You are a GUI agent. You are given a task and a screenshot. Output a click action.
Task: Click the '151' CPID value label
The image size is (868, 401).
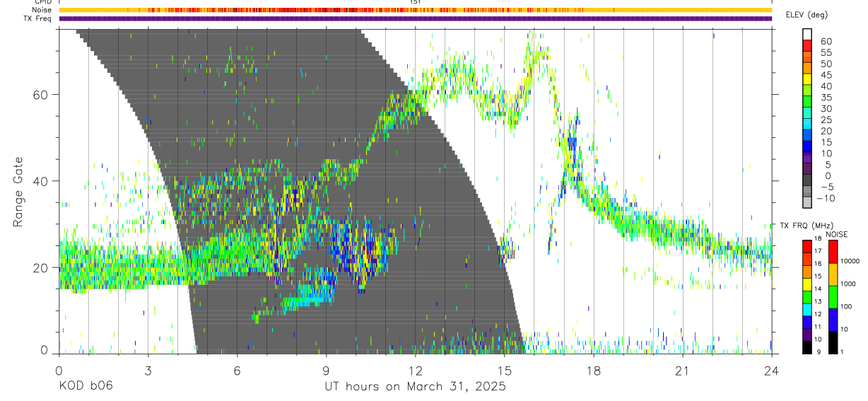point(416,3)
